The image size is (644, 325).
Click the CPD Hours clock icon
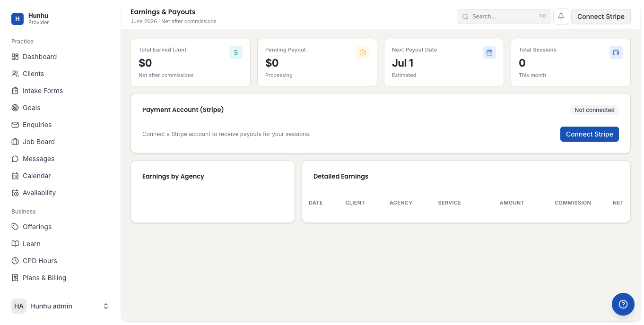point(15,261)
